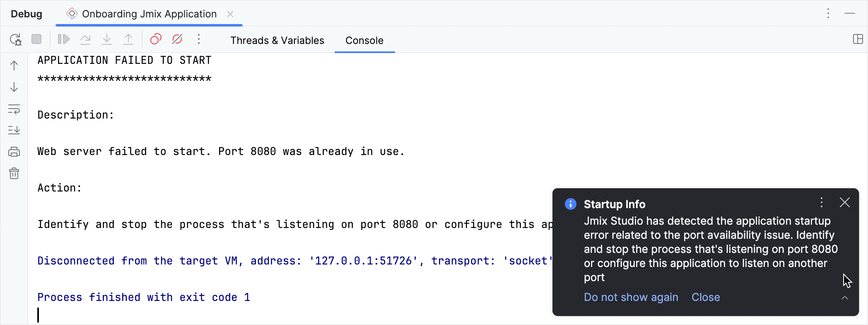Click the Print console output icon

pyautogui.click(x=14, y=152)
